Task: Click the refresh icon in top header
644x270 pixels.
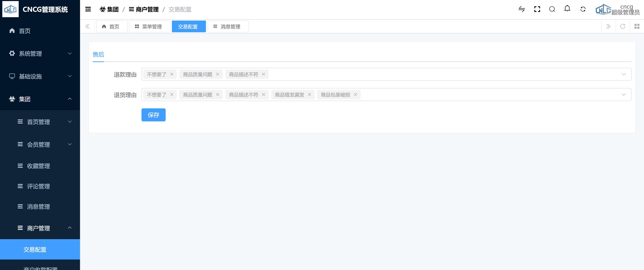Action: pyautogui.click(x=583, y=9)
